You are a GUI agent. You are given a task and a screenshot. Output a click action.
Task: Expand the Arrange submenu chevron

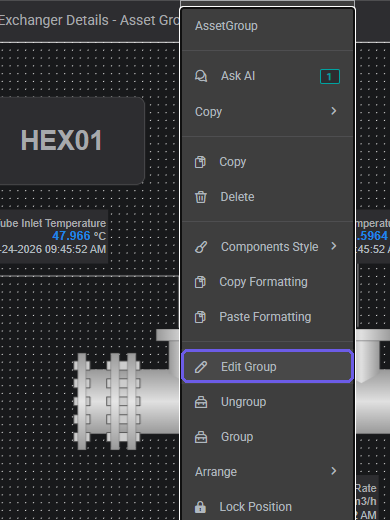[x=334, y=471]
